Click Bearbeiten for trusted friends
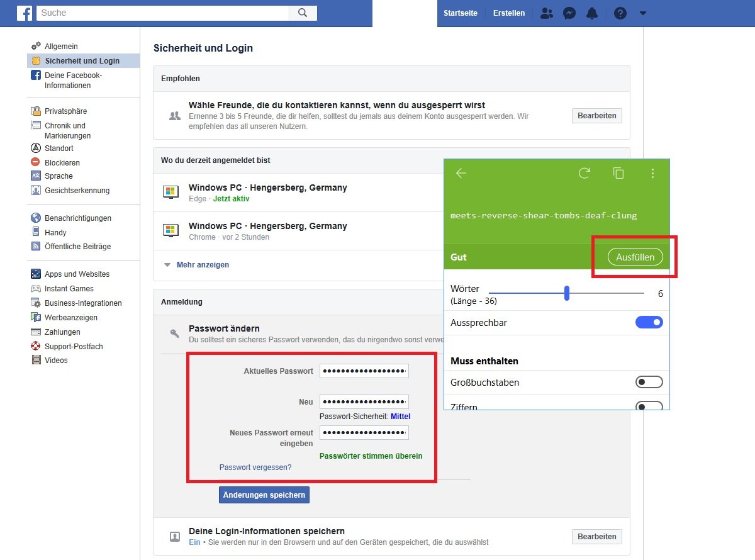The height and width of the screenshot is (560, 755). tap(597, 116)
